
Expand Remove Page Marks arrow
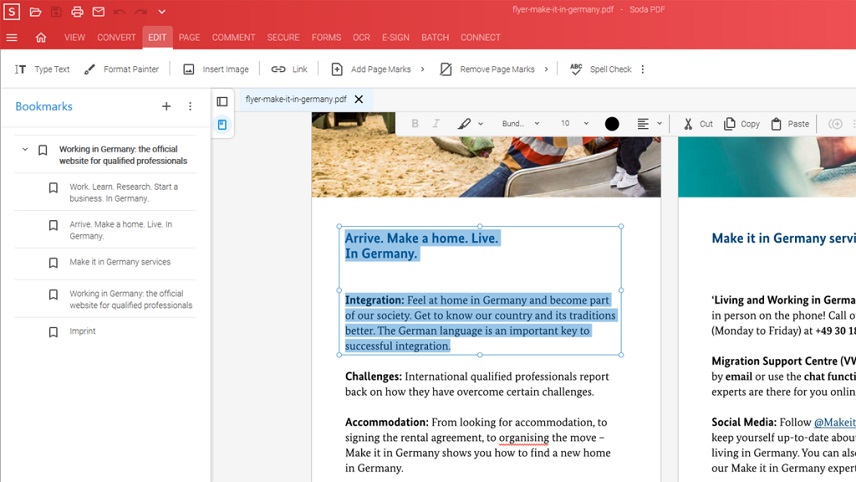(x=546, y=69)
